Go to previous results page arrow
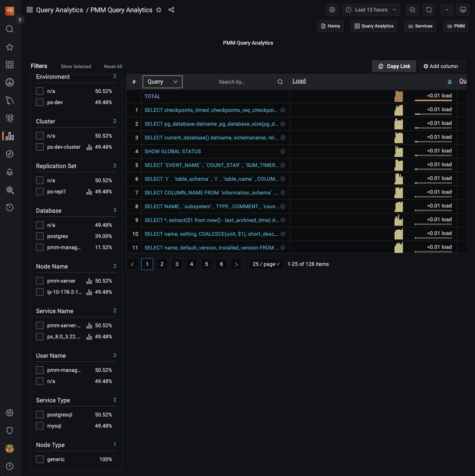This screenshot has height=476, width=475. [x=132, y=264]
